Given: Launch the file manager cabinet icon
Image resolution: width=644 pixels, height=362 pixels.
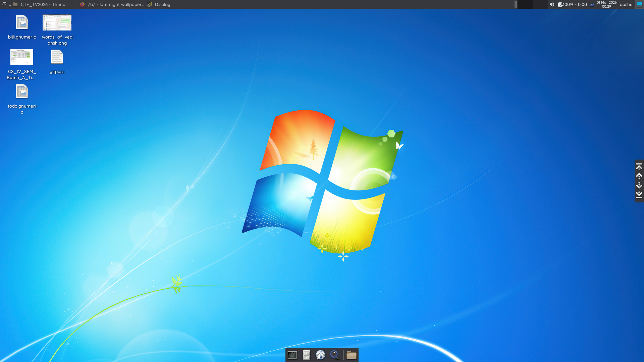Looking at the screenshot, I should pyautogui.click(x=306, y=355).
